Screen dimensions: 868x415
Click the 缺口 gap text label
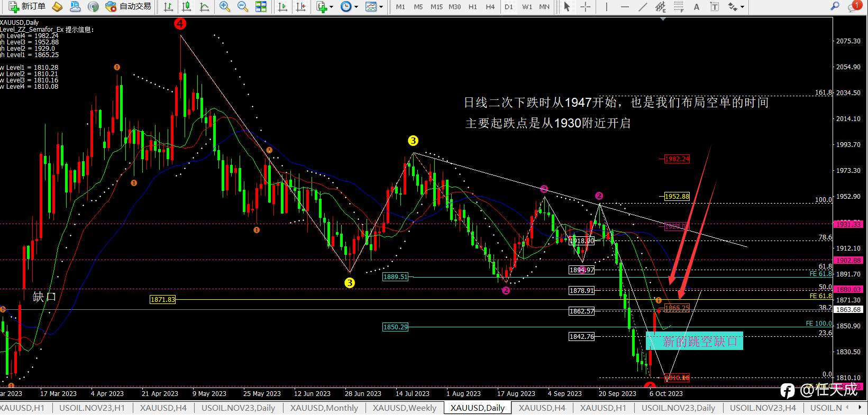coord(44,297)
